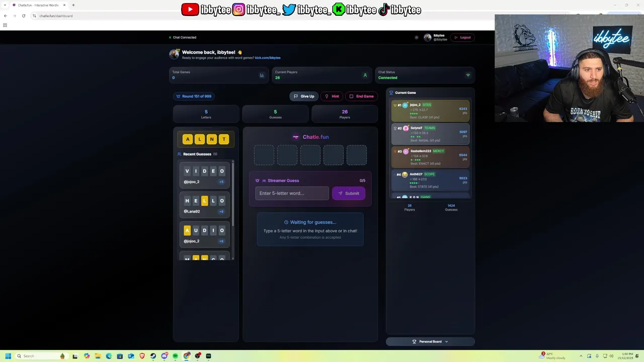644x362 pixels.
Task: Open Microsoft Edge from the taskbar
Action: pos(109,356)
